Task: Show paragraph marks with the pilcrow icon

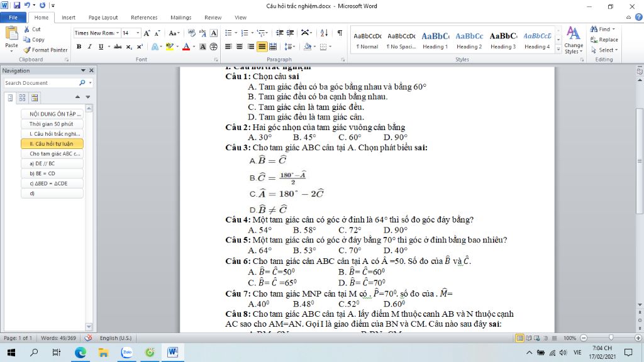Action: [340, 33]
